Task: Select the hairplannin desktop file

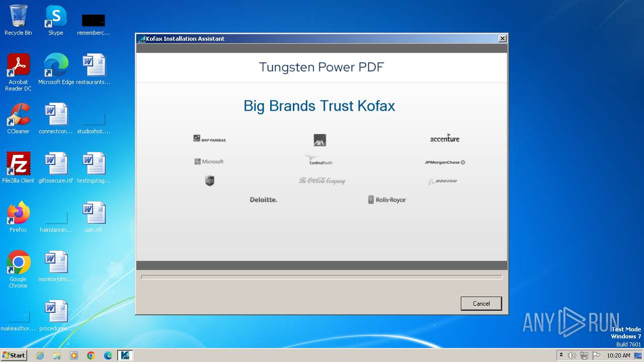Action: pyautogui.click(x=56, y=221)
